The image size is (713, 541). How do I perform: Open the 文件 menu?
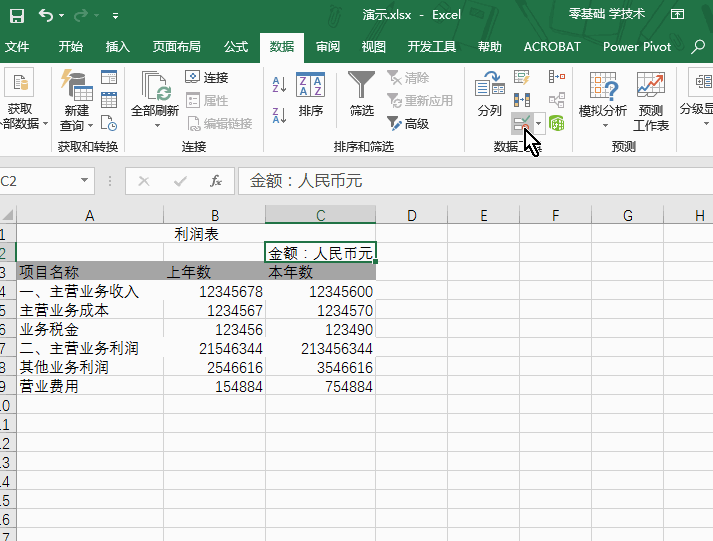[17, 46]
